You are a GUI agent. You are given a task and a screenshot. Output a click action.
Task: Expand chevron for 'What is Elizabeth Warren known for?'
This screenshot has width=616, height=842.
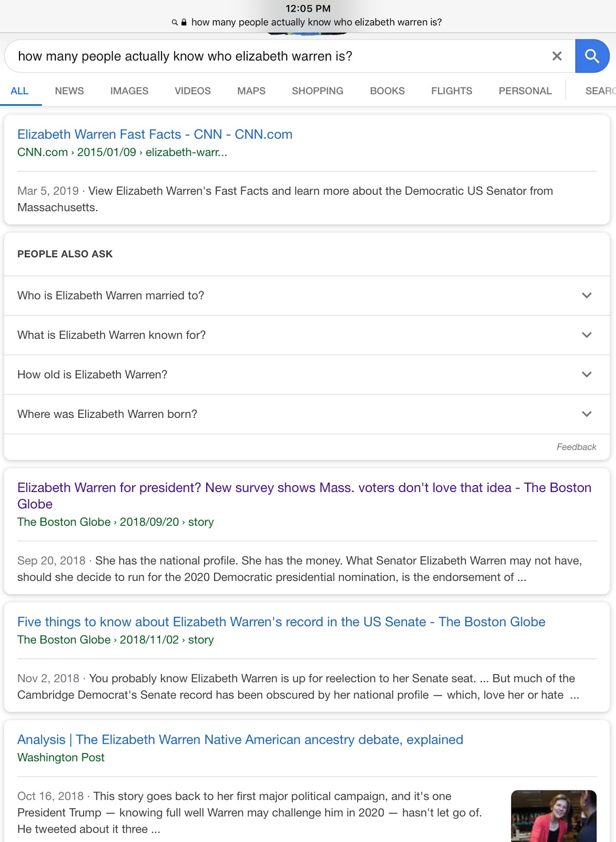(x=587, y=335)
